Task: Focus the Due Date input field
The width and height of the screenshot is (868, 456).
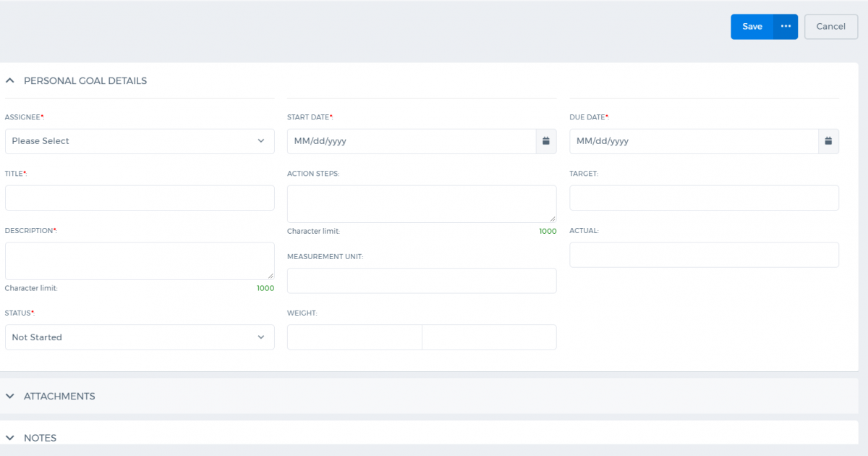Action: (x=694, y=141)
